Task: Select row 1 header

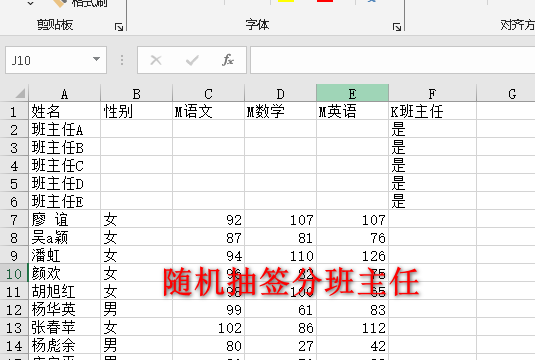Action: pos(14,111)
